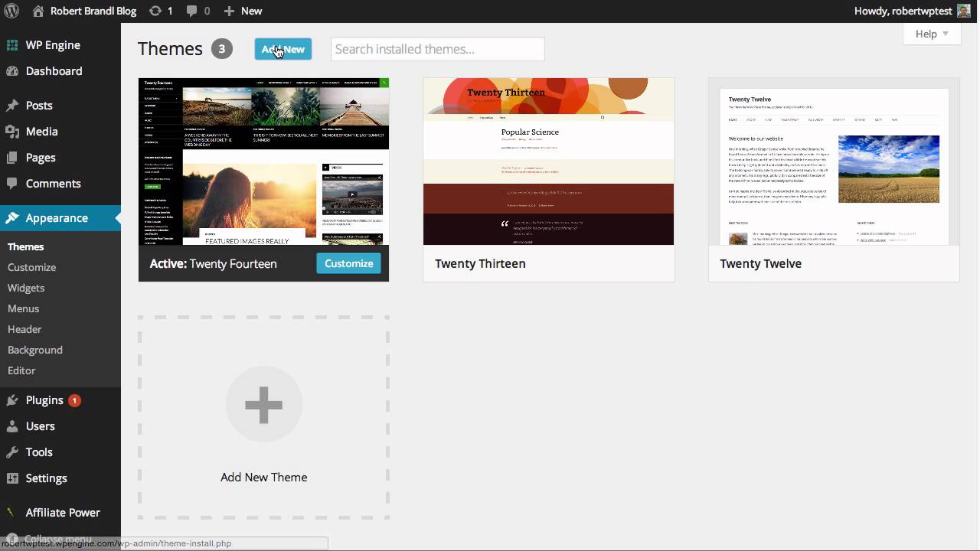Viewport: 980px width, 551px height.
Task: Open the Media menu
Action: [x=60, y=132]
